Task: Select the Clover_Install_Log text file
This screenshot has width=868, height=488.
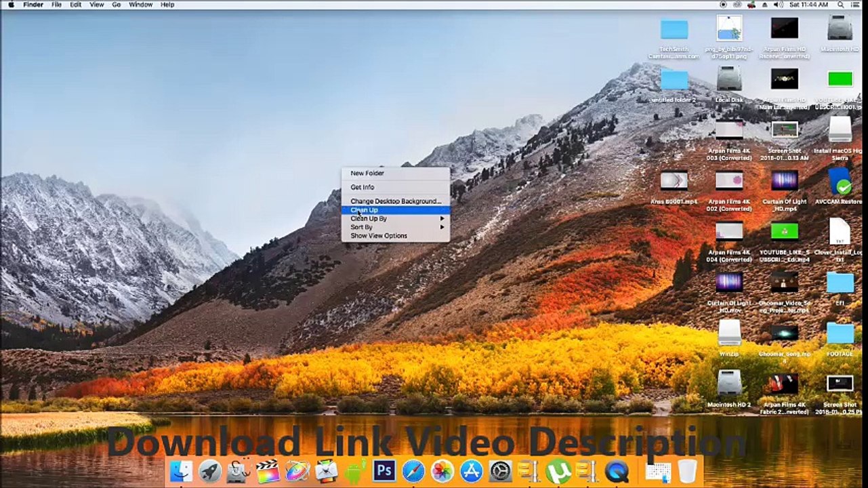Action: tap(840, 231)
